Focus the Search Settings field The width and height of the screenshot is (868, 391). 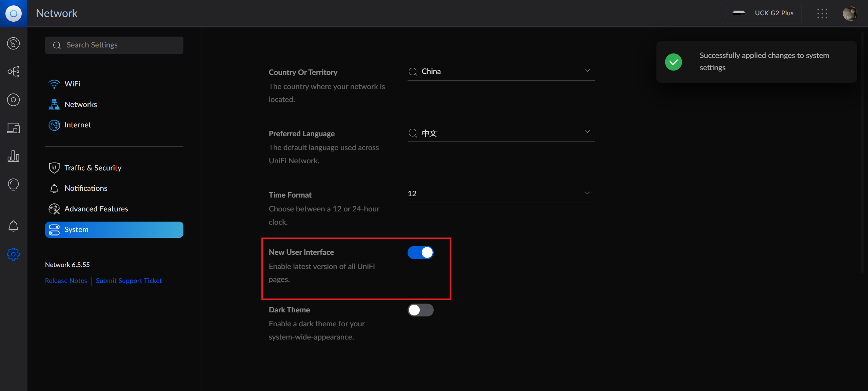pyautogui.click(x=114, y=45)
